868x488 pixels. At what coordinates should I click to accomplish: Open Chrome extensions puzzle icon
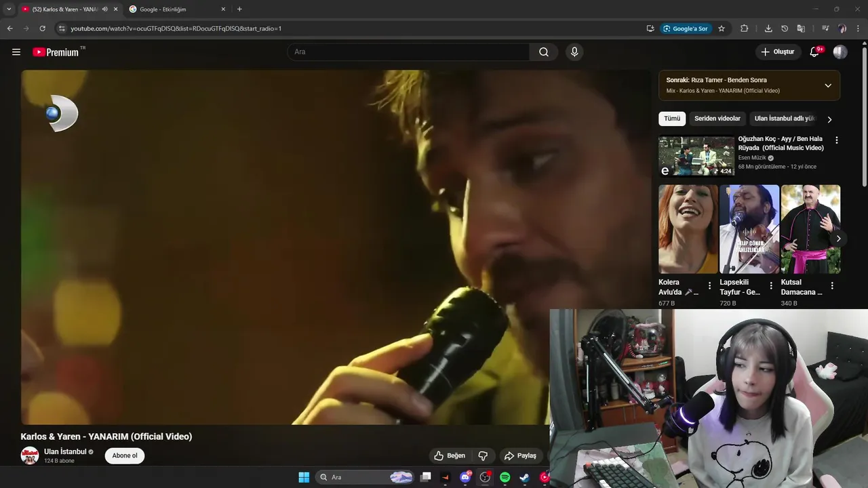tap(744, 28)
